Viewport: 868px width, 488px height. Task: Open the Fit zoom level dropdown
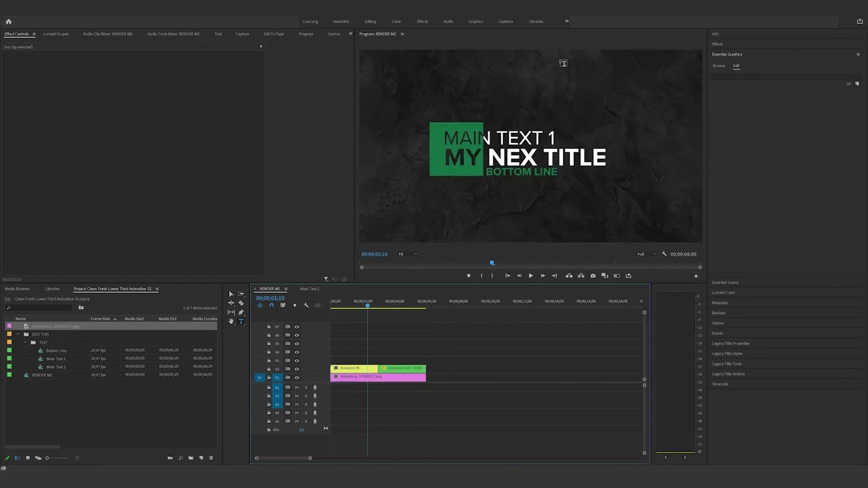point(408,254)
